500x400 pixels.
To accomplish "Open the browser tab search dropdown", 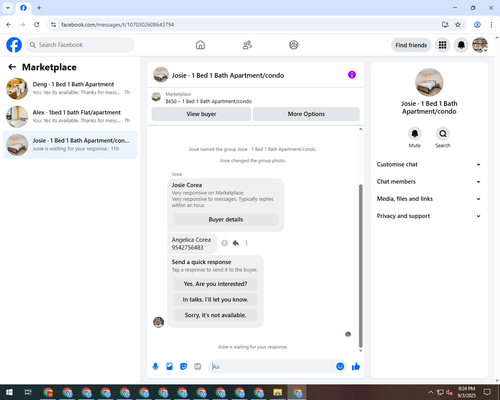I will (x=8, y=7).
